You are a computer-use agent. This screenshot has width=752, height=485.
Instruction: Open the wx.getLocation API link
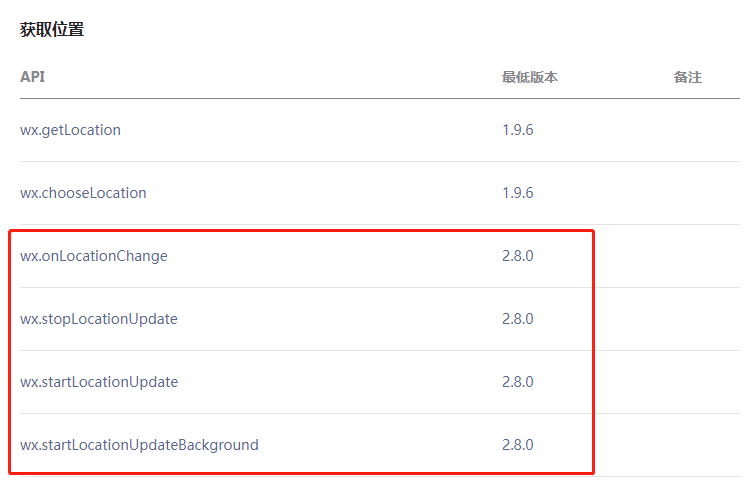[x=70, y=130]
